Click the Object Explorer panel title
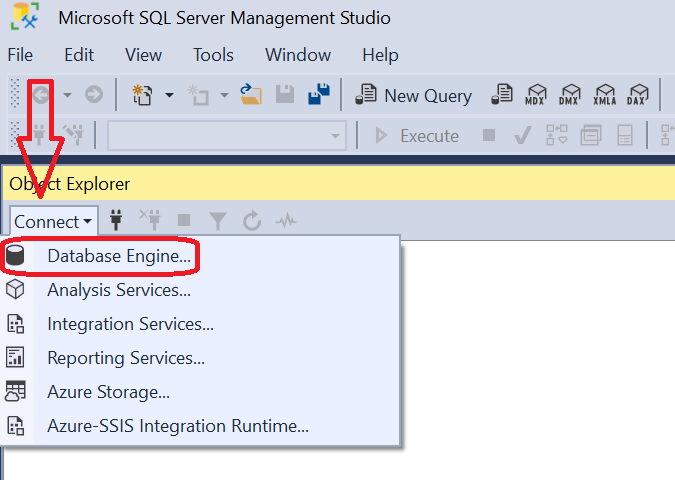The image size is (675, 480). pos(70,184)
